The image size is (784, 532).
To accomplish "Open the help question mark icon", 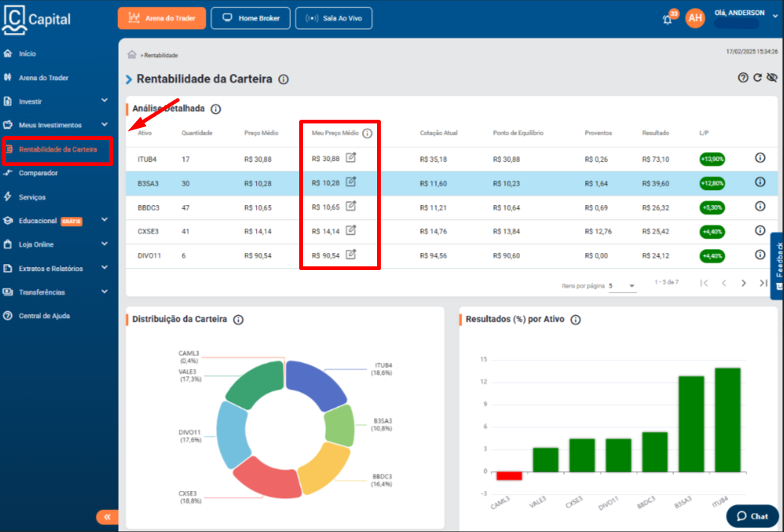I will (743, 78).
